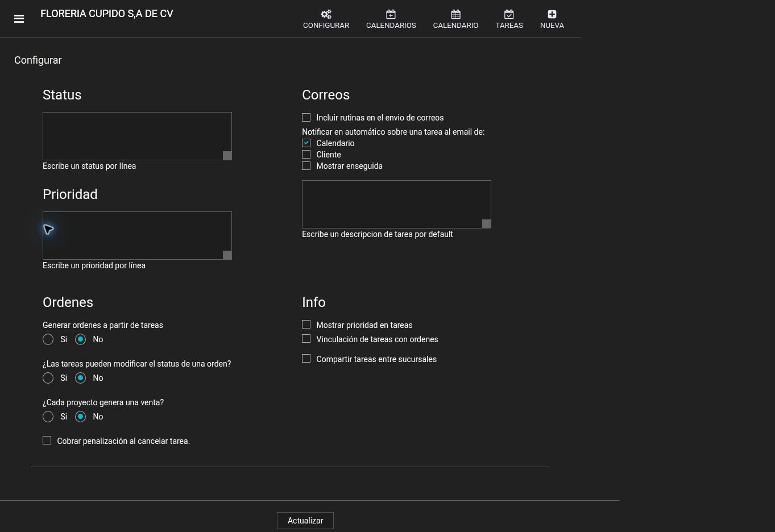Tick Cobrar penalización al cancelar tarea
This screenshot has height=532, width=775.
pyautogui.click(x=47, y=440)
